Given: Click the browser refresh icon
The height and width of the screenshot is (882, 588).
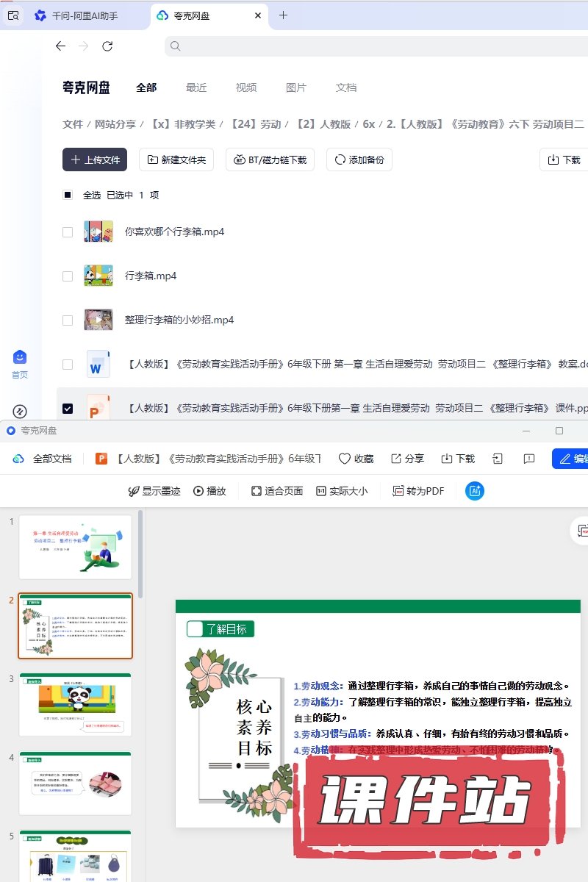Looking at the screenshot, I should pos(107,46).
